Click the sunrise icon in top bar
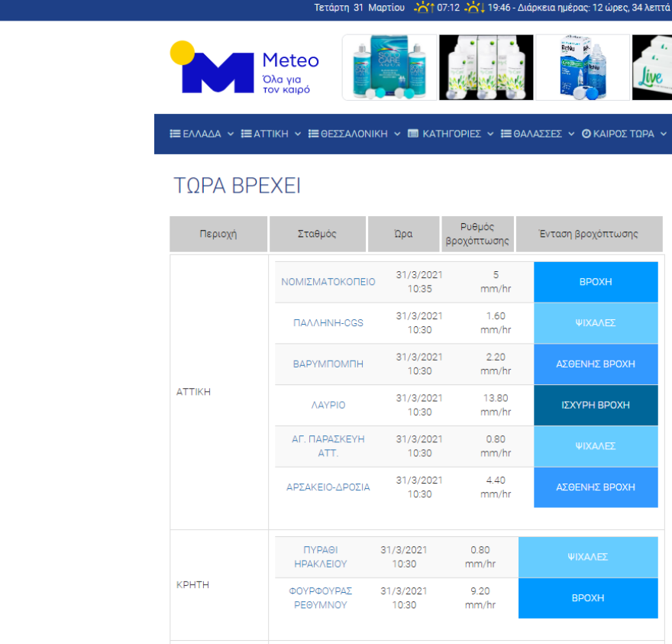 click(423, 8)
